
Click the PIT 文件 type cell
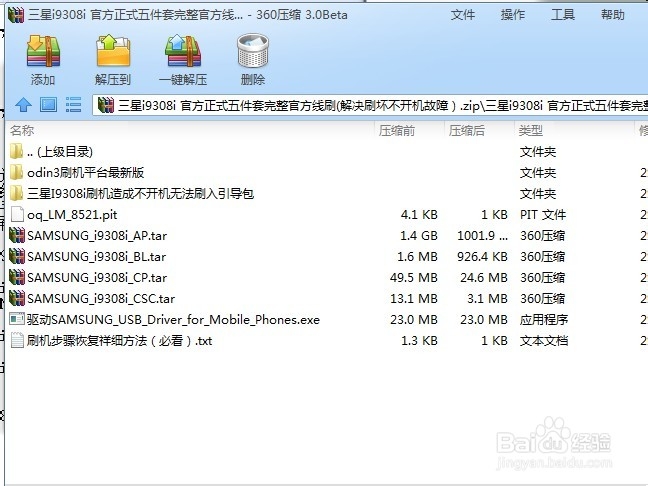543,215
